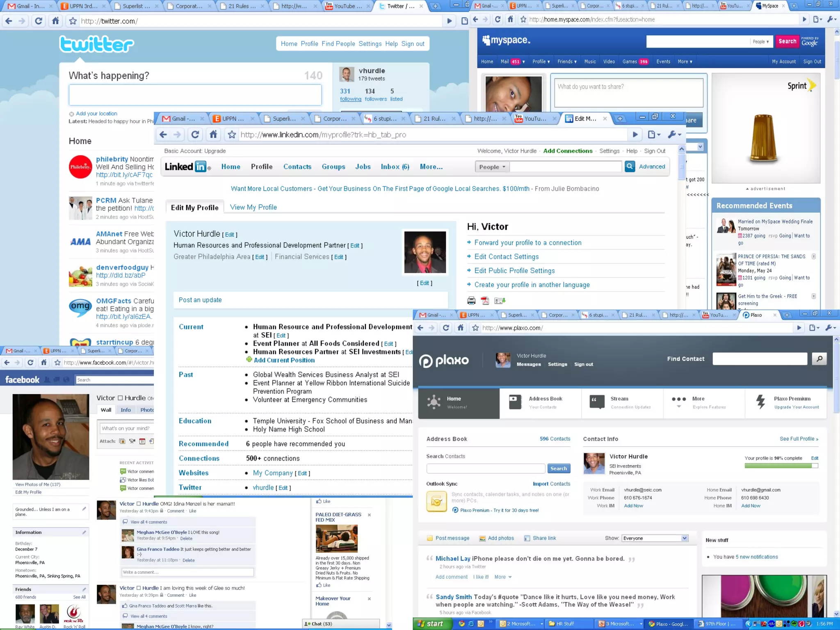Click bookmark star in LinkedIn address bar

pyautogui.click(x=232, y=135)
